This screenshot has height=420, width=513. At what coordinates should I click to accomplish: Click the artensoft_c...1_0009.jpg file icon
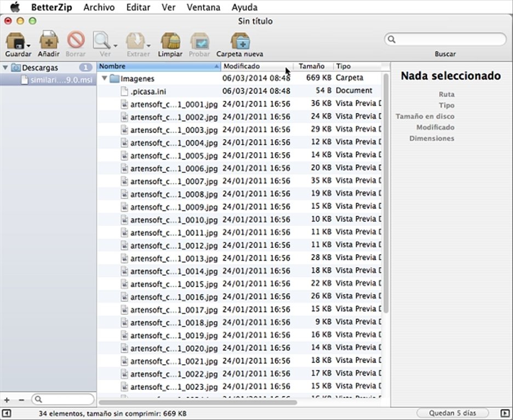124,207
